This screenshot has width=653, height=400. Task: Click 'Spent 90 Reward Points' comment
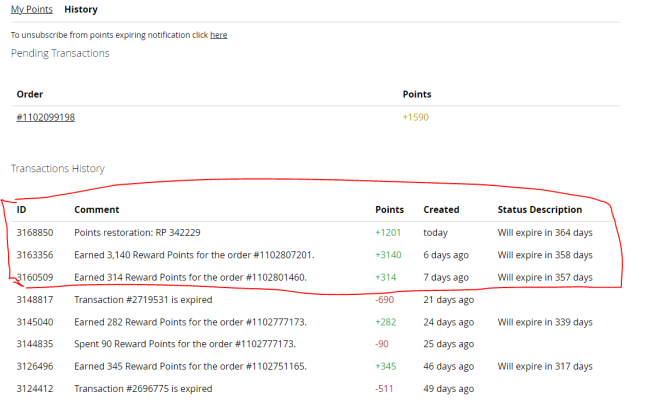click(185, 344)
